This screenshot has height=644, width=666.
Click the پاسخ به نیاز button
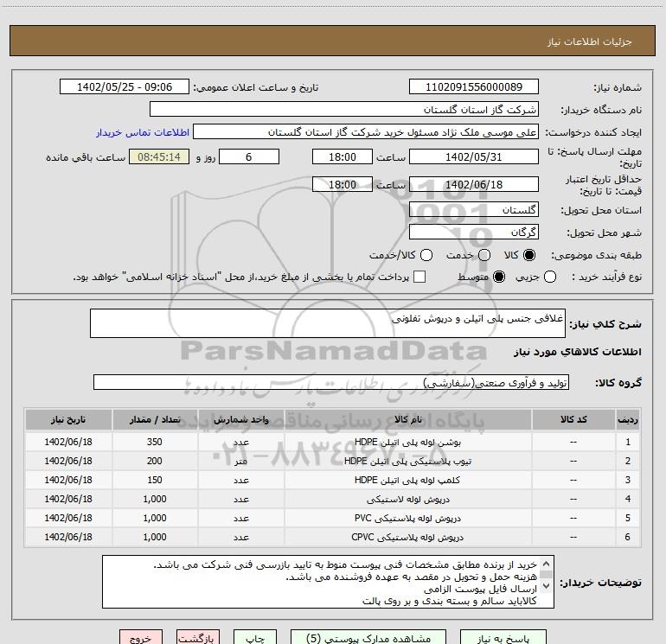503,639
